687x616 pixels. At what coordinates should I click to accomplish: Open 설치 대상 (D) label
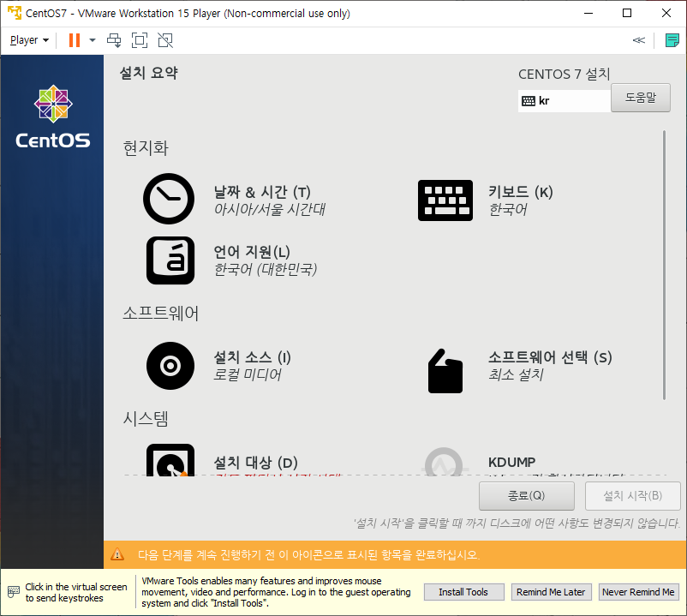coord(255,463)
